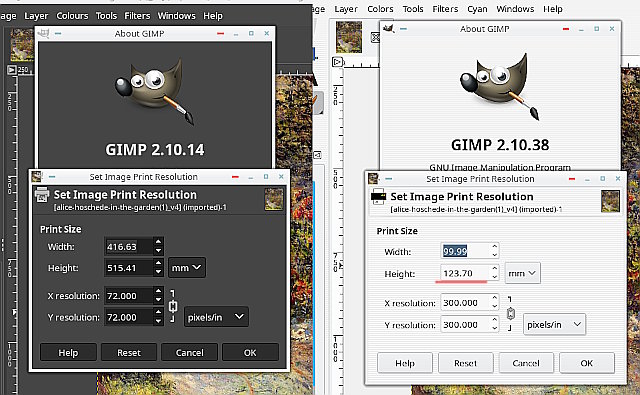Decrease Y resolution 300.000 with down arrow
Image resolution: width=640 pixels, height=395 pixels.
[495, 329]
